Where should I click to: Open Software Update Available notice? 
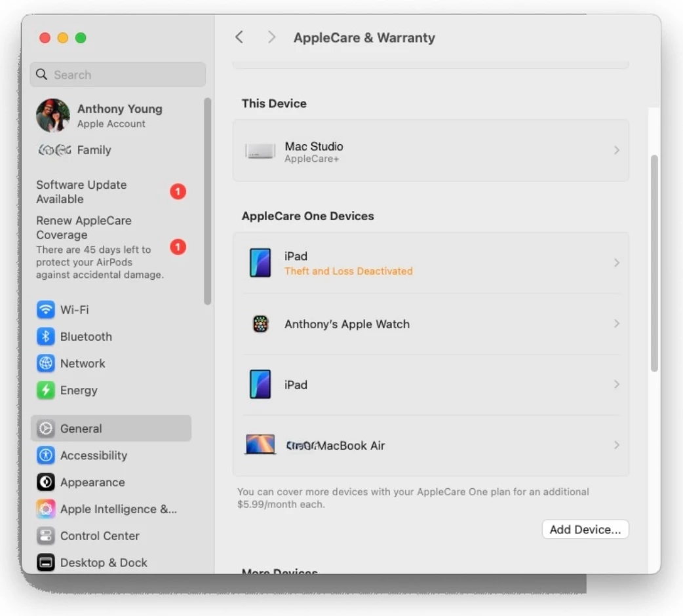click(x=111, y=192)
